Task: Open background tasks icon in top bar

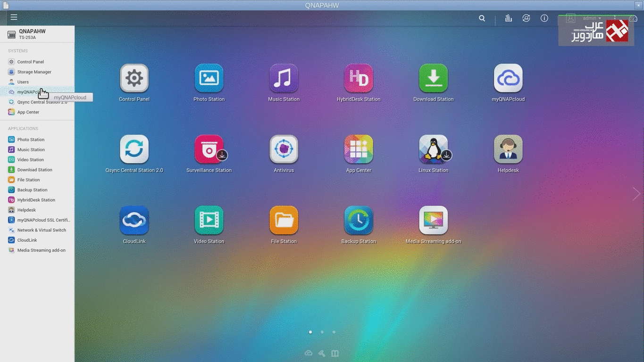Action: 508,18
